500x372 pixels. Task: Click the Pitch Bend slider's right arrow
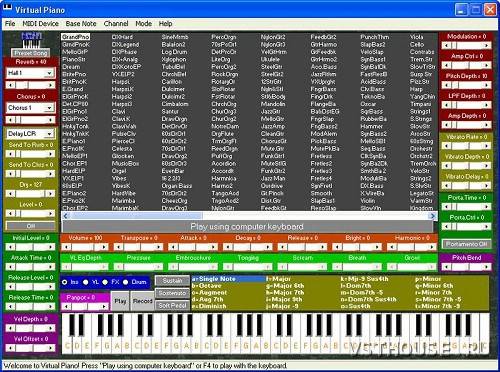tap(487, 267)
